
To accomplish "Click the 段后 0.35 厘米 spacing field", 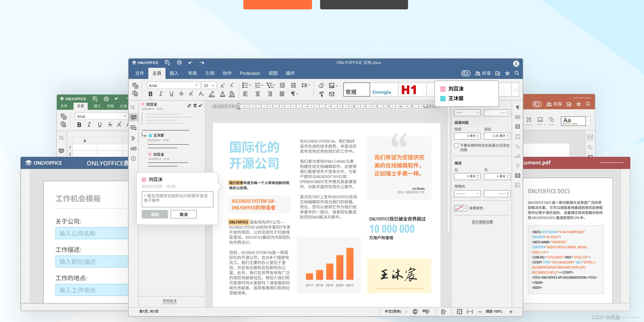I will (497, 136).
